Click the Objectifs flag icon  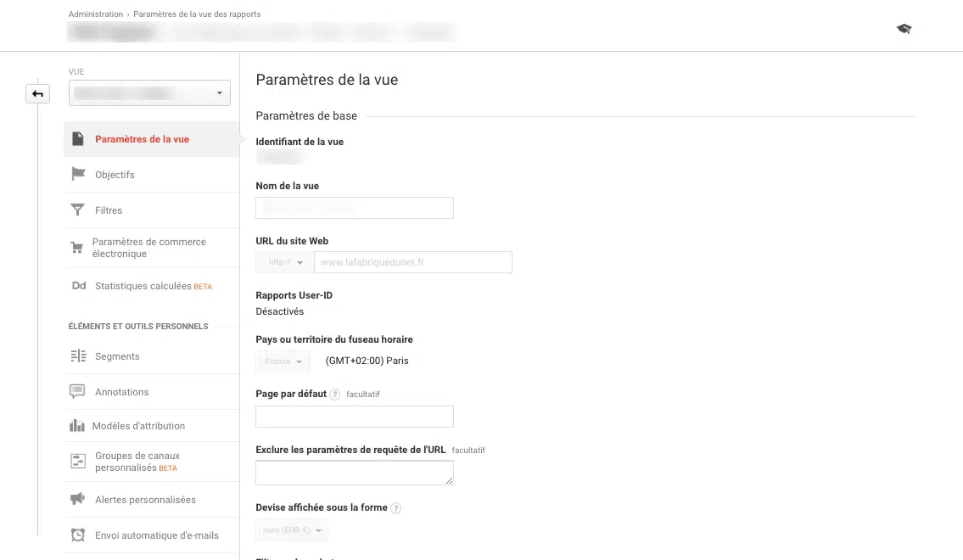pyautogui.click(x=78, y=174)
